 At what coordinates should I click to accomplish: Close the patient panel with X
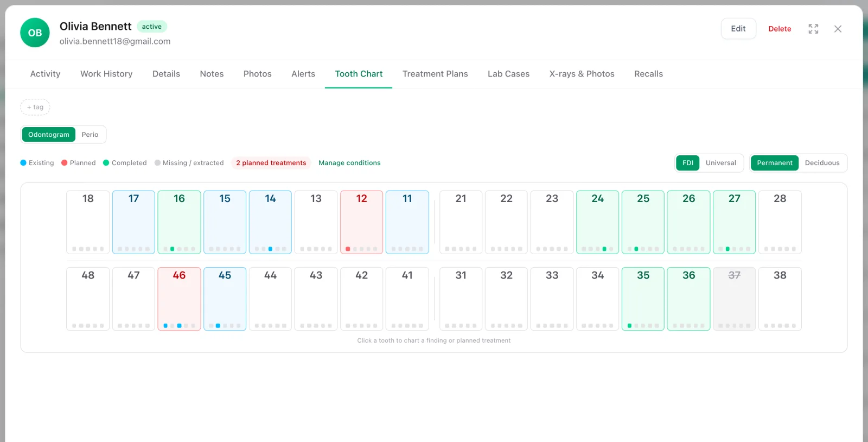click(838, 29)
